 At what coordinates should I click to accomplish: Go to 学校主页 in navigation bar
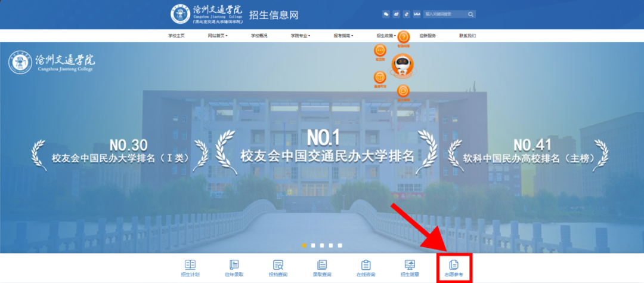[177, 36]
